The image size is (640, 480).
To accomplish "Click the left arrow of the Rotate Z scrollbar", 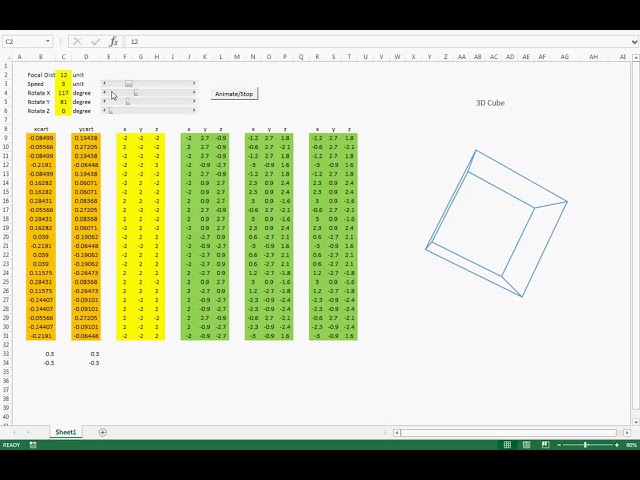I will point(104,110).
